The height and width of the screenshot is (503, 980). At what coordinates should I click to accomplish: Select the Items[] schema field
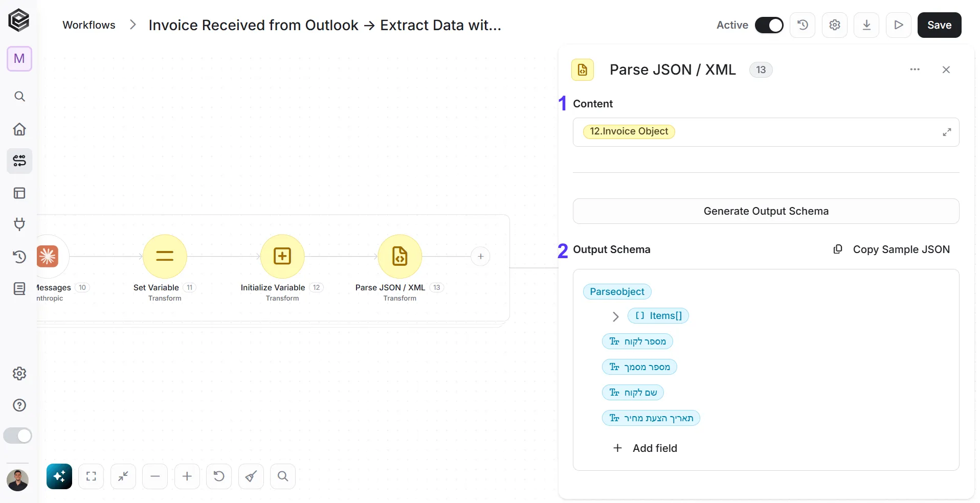pyautogui.click(x=658, y=316)
